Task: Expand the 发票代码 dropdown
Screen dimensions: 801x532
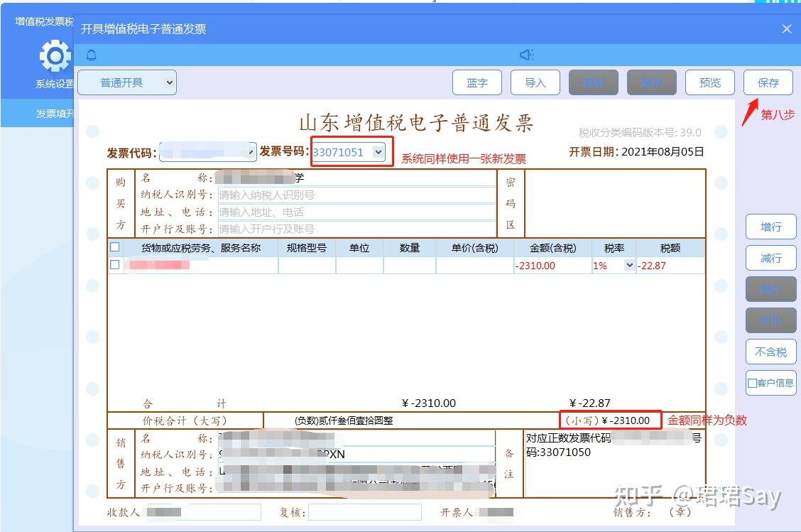Action: click(x=251, y=152)
